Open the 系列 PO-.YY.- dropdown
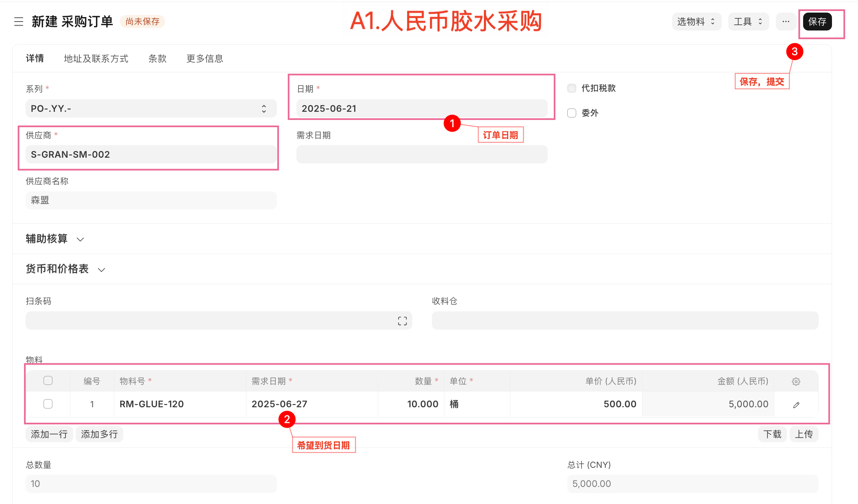 pyautogui.click(x=151, y=109)
